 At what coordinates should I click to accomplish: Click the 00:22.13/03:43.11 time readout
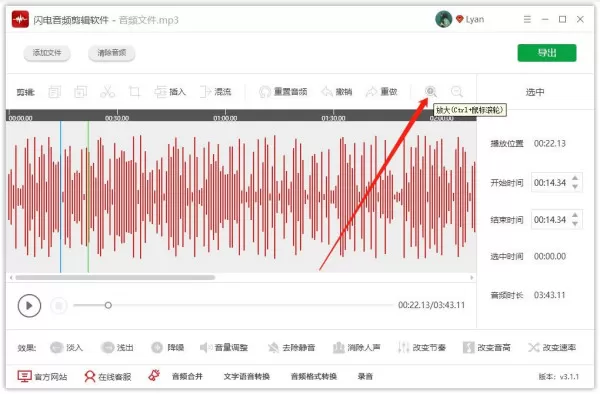(431, 305)
